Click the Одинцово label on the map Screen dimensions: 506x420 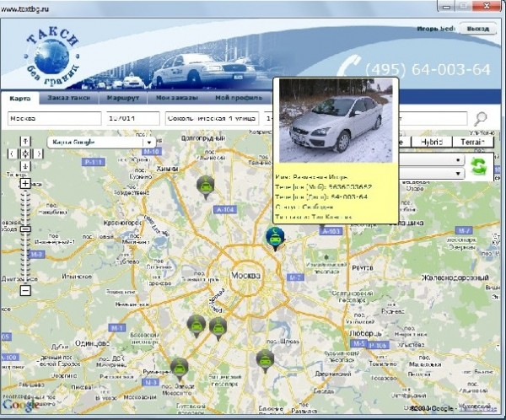[x=92, y=343]
